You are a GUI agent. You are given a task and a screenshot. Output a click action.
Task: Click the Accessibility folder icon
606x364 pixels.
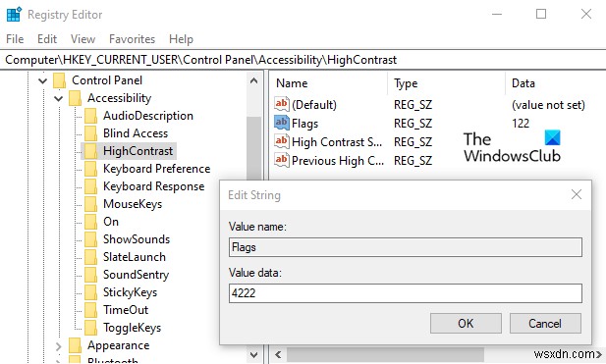click(75, 98)
